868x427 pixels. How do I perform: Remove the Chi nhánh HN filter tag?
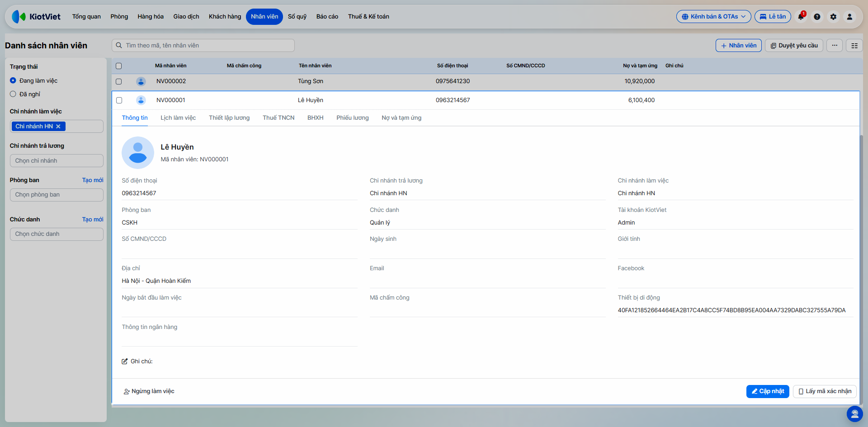(x=58, y=127)
